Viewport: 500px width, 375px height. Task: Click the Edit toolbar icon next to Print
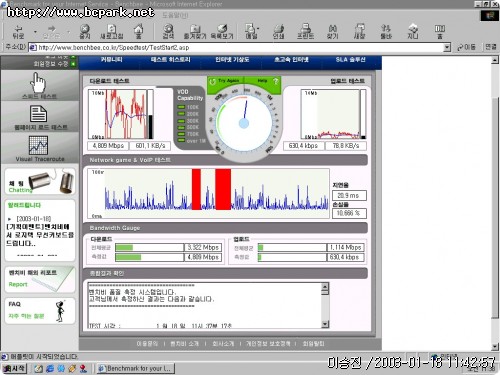305,31
